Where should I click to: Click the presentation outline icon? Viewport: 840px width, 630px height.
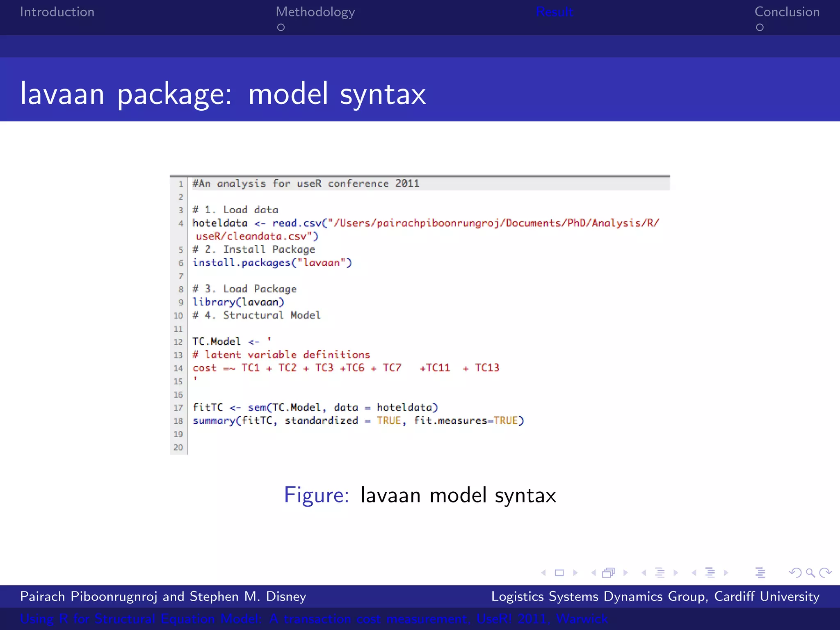[760, 573]
